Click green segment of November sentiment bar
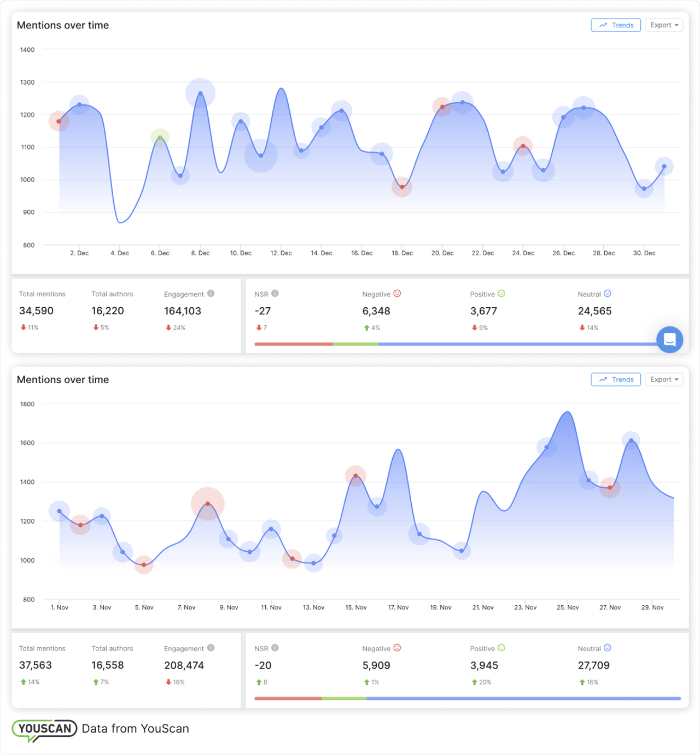The width and height of the screenshot is (700, 755). coord(344,698)
